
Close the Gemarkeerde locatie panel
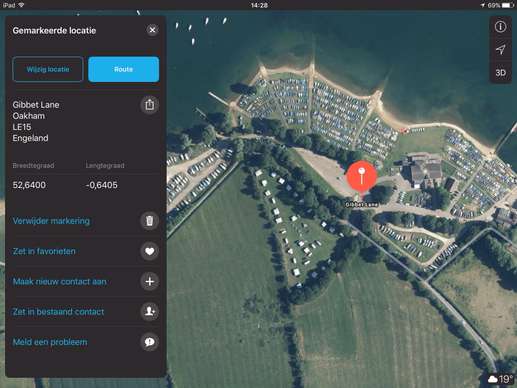coord(152,30)
